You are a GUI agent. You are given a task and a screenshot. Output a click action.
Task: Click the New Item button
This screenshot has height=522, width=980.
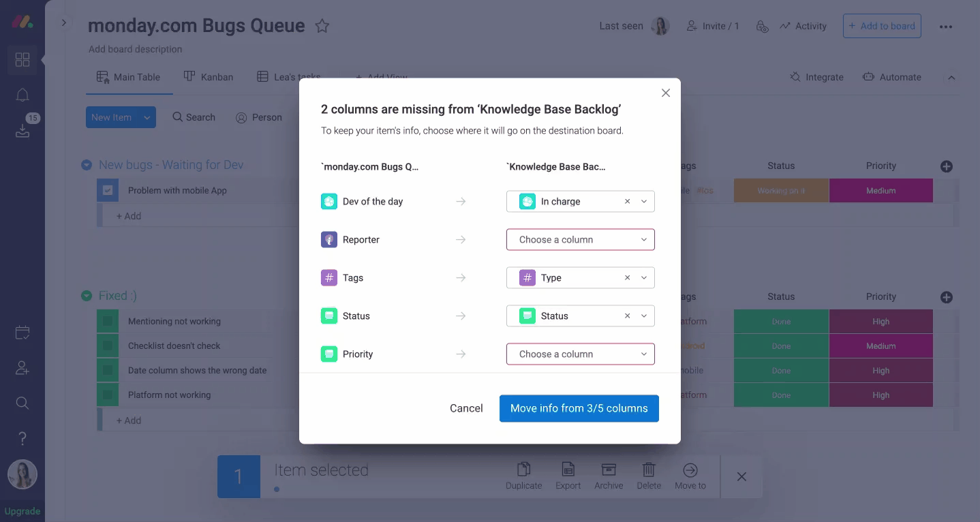[112, 117]
